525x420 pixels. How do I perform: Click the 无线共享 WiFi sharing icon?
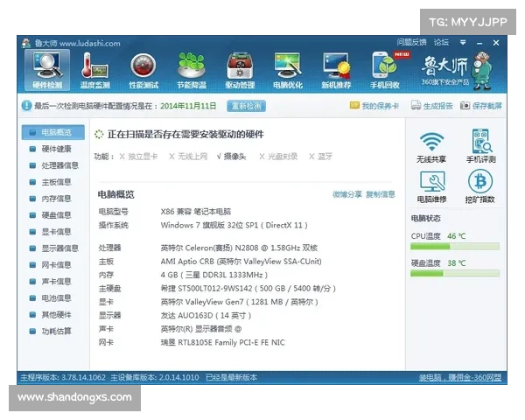[x=431, y=147]
